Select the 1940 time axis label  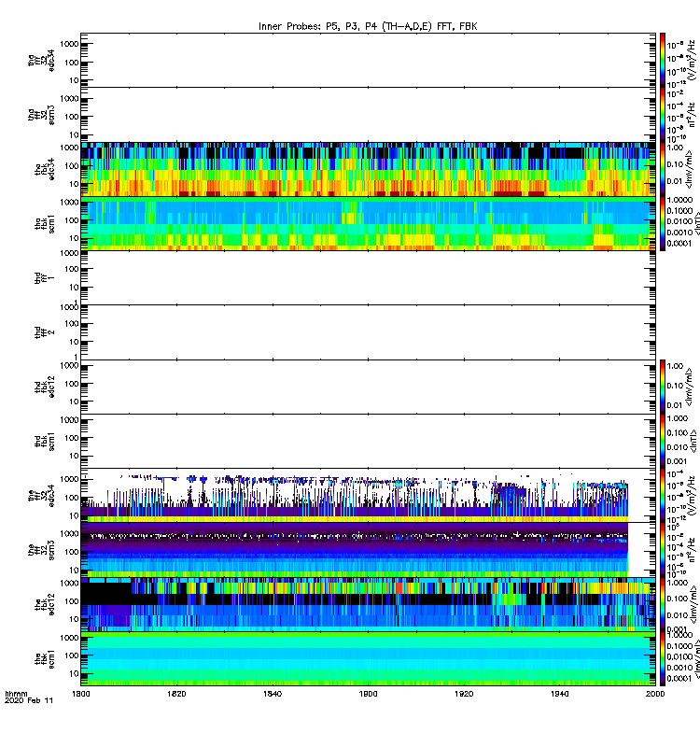click(x=559, y=694)
